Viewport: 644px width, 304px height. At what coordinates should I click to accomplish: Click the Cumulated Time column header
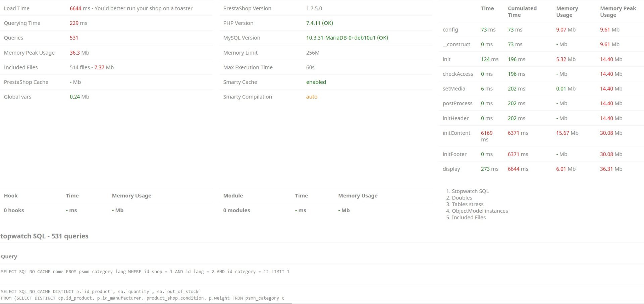(x=522, y=12)
